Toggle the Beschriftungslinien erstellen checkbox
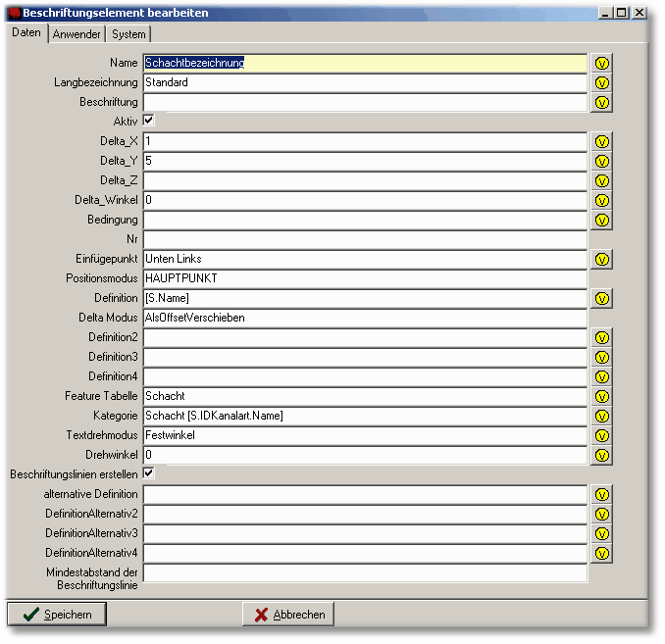The image size is (665, 644). click(x=149, y=473)
